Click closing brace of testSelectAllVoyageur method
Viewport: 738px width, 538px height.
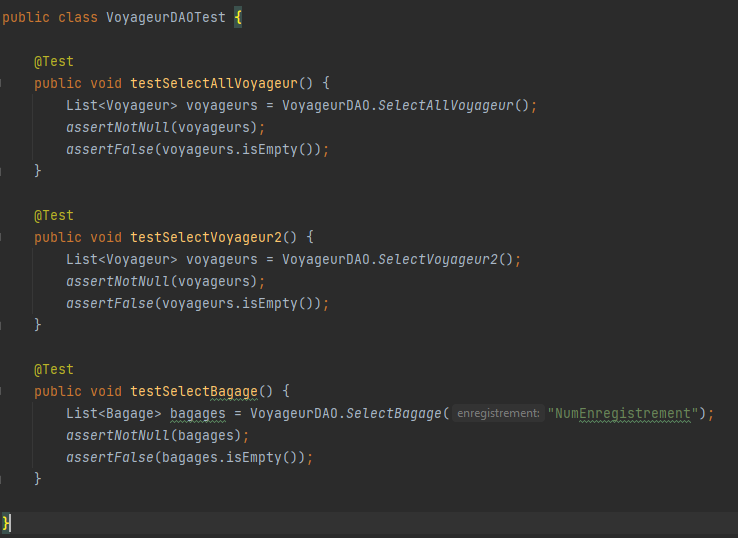[38, 171]
